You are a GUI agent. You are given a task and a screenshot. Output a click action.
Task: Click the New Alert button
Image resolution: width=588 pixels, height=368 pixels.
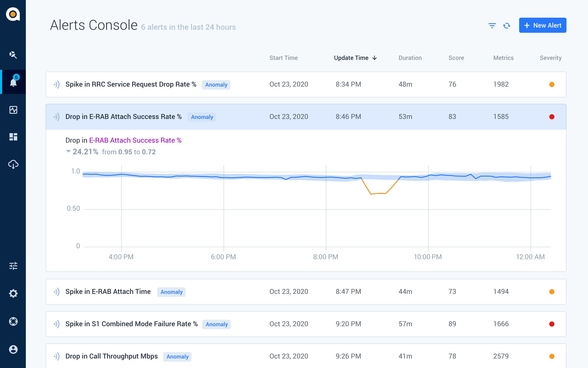coord(543,25)
